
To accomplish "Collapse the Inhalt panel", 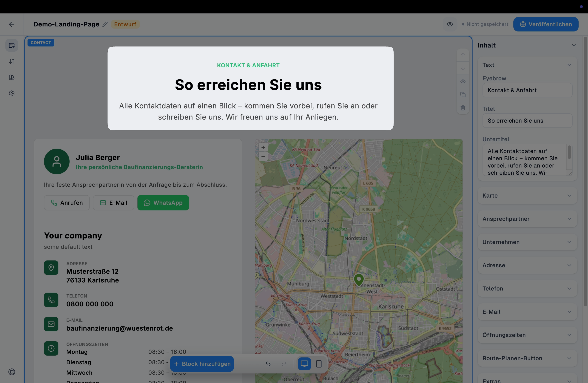I will point(574,45).
